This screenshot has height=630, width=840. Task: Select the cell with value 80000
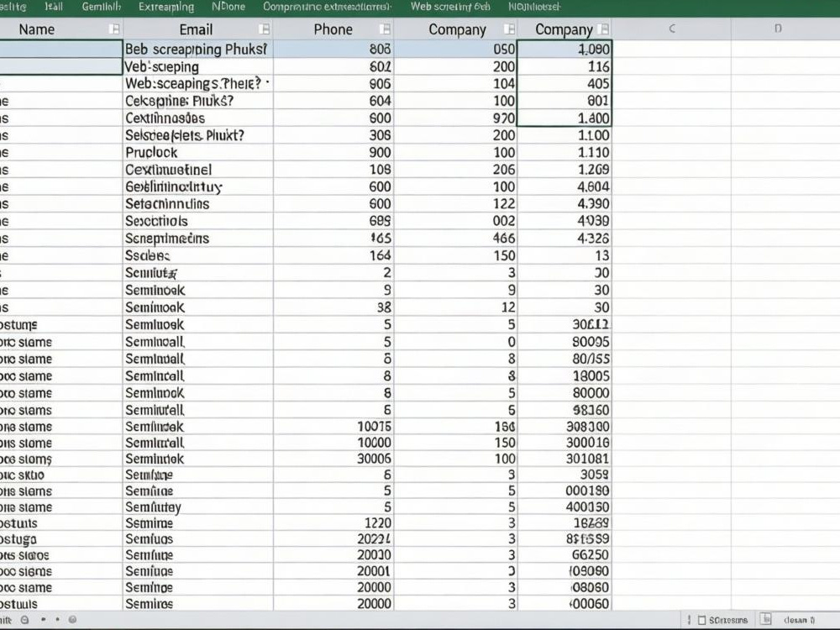point(564,393)
